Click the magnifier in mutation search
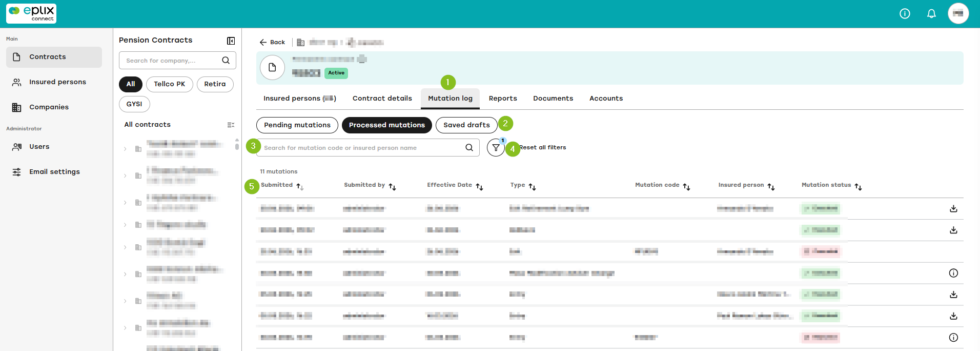Image resolution: width=980 pixels, height=351 pixels. pyautogui.click(x=469, y=148)
